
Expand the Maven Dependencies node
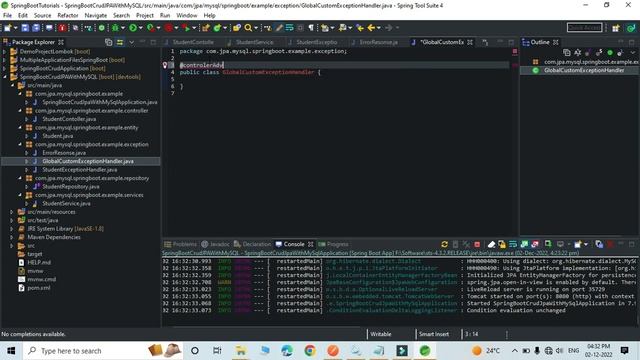click(x=12, y=237)
